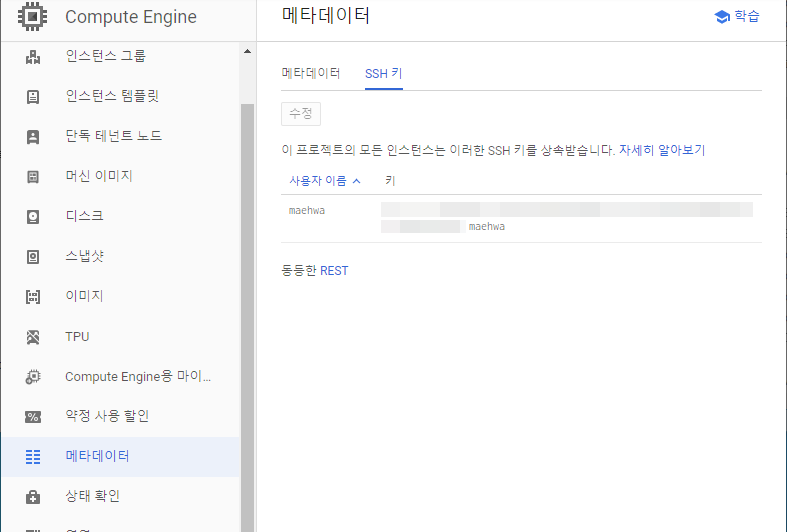Click the Compute Engine용 마이그레이션 icon
Viewport: 787px width, 532px height.
(33, 377)
